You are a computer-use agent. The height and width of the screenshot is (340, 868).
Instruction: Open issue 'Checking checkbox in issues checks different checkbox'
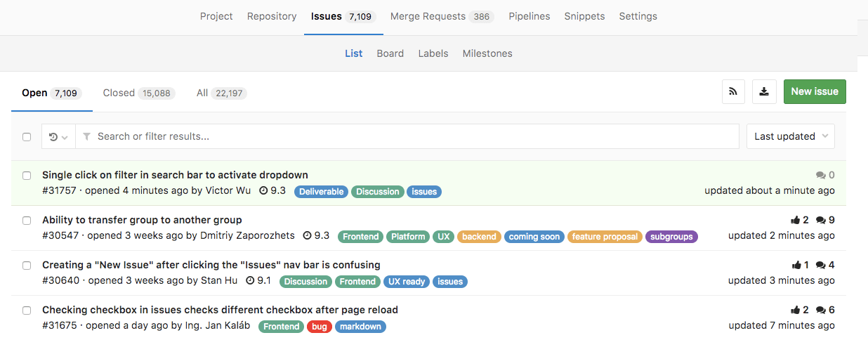pyautogui.click(x=220, y=310)
